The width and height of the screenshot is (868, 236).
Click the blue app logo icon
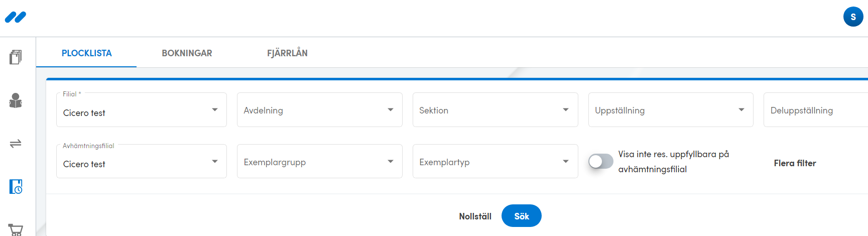click(16, 18)
